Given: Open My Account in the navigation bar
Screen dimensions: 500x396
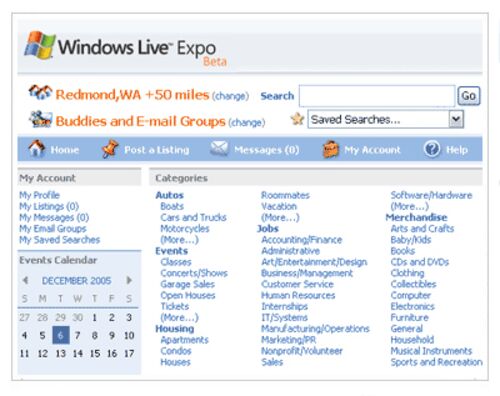Looking at the screenshot, I should pyautogui.click(x=372, y=150).
